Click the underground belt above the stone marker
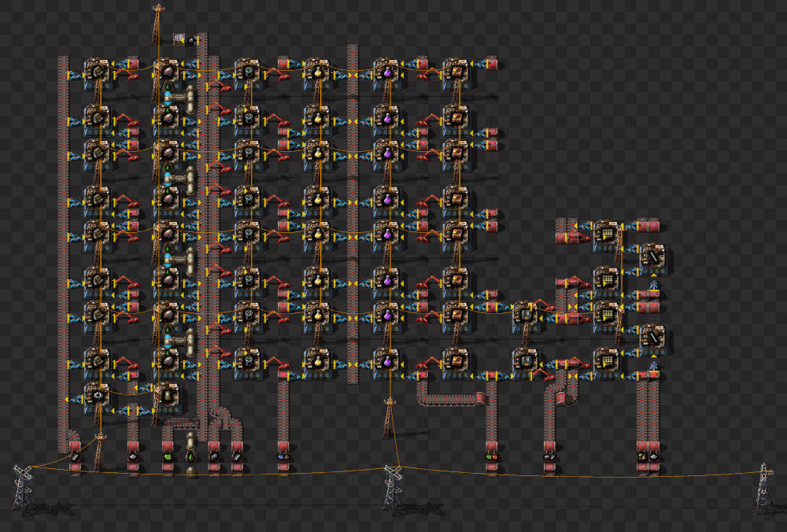Image resolution: width=787 pixels, height=532 pixels. click(x=642, y=445)
